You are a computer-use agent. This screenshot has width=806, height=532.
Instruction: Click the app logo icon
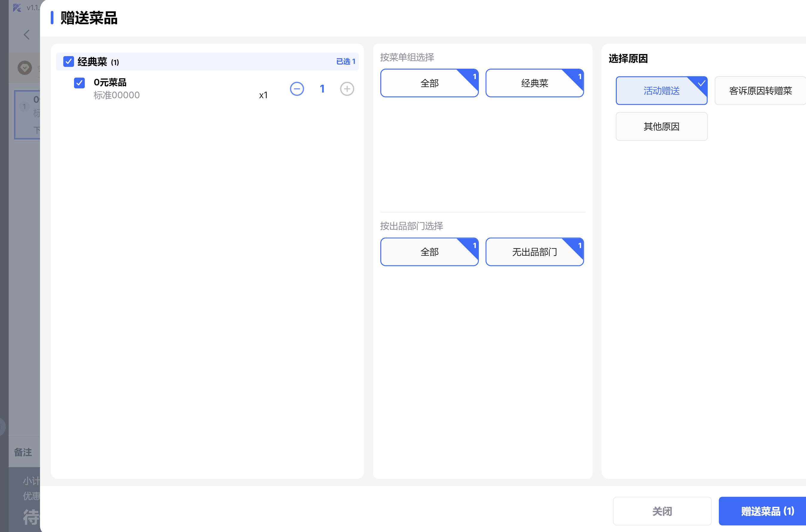coord(17,7)
